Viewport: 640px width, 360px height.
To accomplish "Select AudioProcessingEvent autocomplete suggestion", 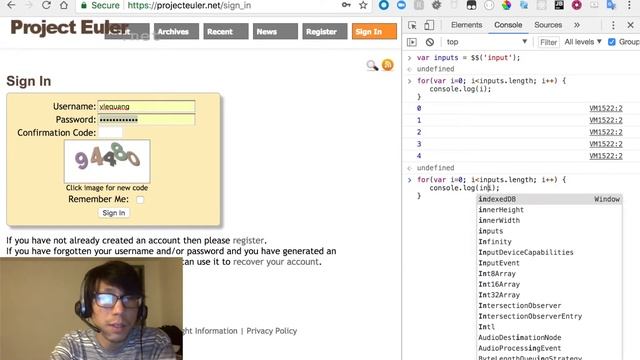I will (549, 348).
